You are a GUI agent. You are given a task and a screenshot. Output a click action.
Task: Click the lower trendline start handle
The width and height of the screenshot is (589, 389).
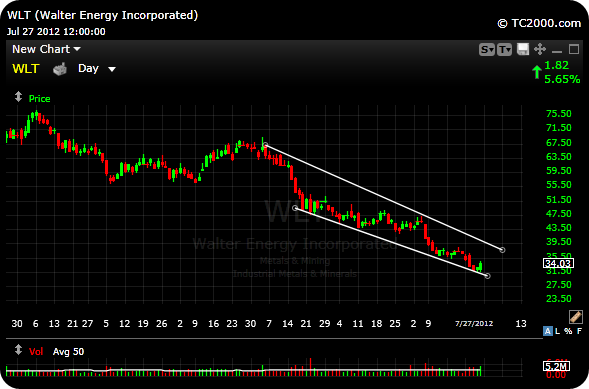coord(295,208)
